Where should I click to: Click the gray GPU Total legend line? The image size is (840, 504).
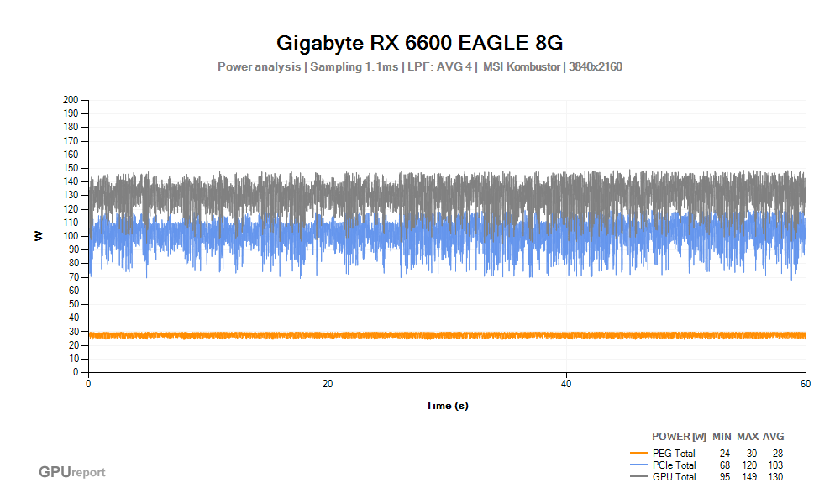pyautogui.click(x=639, y=476)
